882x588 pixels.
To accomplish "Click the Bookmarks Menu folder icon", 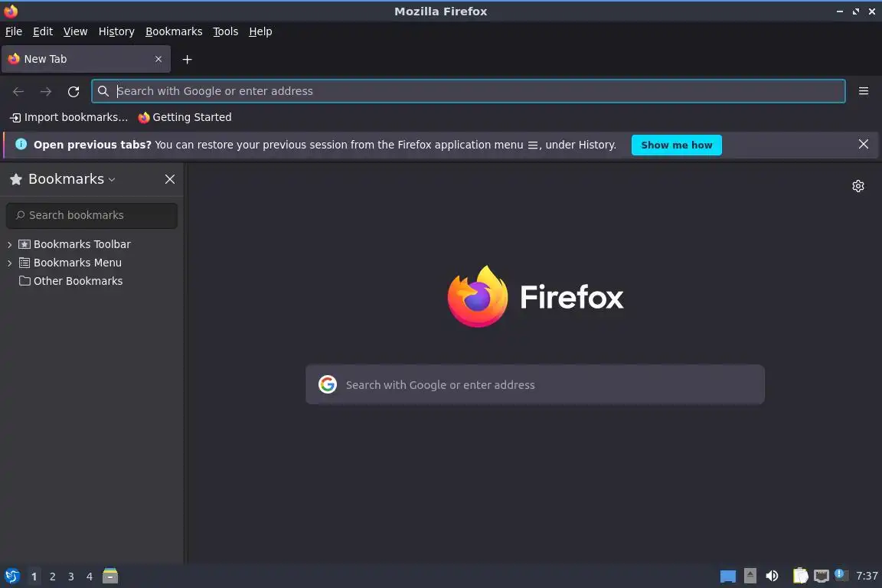I will click(x=24, y=263).
